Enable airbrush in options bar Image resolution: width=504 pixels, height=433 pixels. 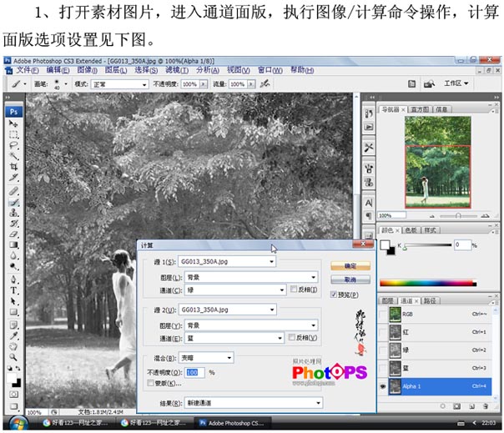pyautogui.click(x=265, y=84)
